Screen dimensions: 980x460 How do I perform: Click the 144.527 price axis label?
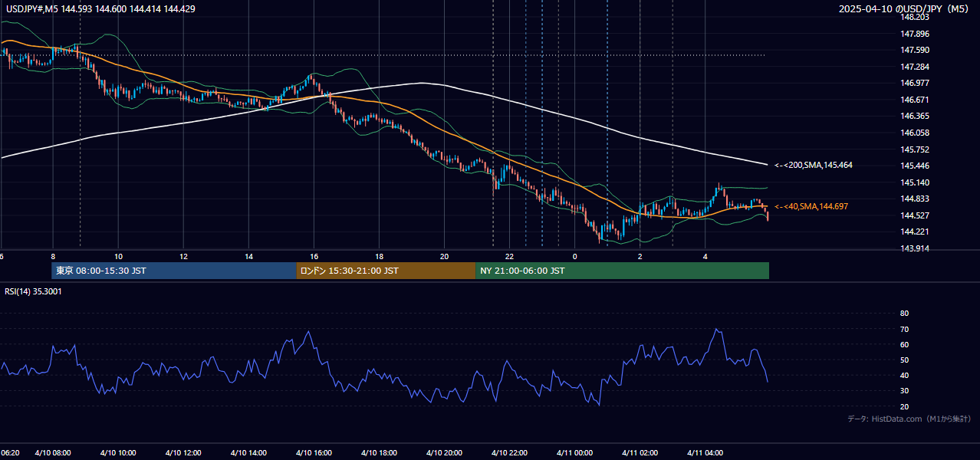tap(915, 215)
